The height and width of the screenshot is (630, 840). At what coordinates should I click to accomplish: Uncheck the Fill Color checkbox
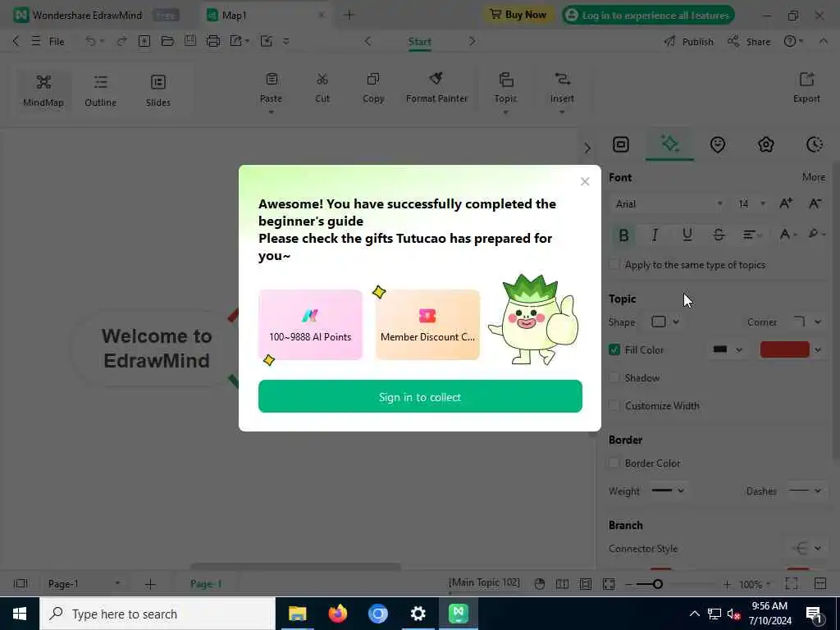coord(614,349)
